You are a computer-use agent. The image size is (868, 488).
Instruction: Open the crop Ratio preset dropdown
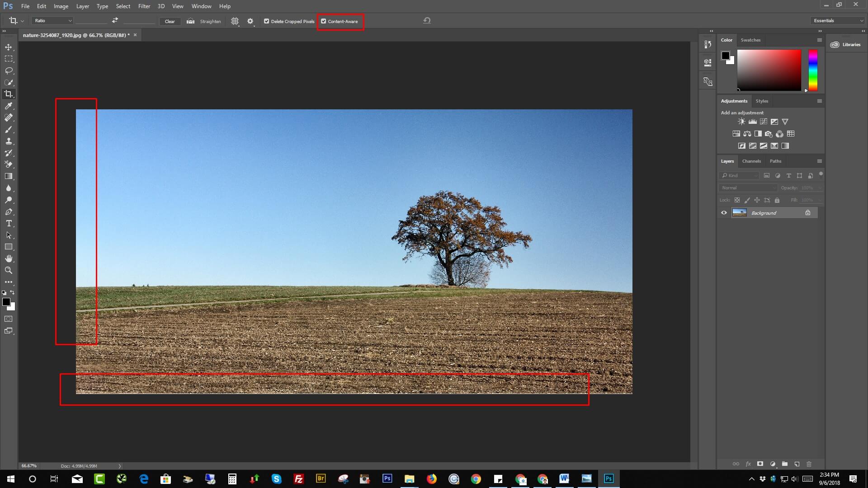click(52, 20)
